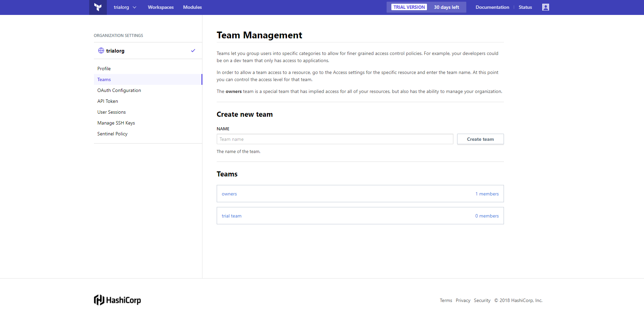Screen dimensions: 644x321
Task: Click the © 2018 HashiCorp, Inc. text
Action: click(x=518, y=300)
